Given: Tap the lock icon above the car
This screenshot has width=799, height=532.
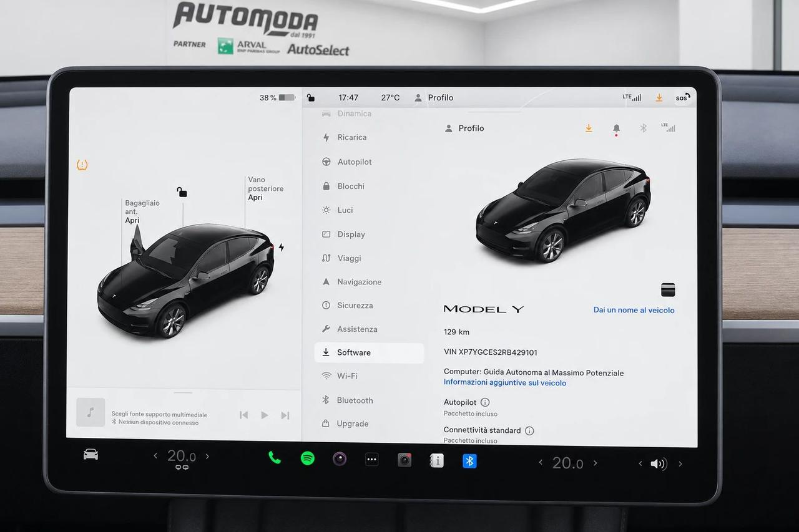Looking at the screenshot, I should (182, 191).
